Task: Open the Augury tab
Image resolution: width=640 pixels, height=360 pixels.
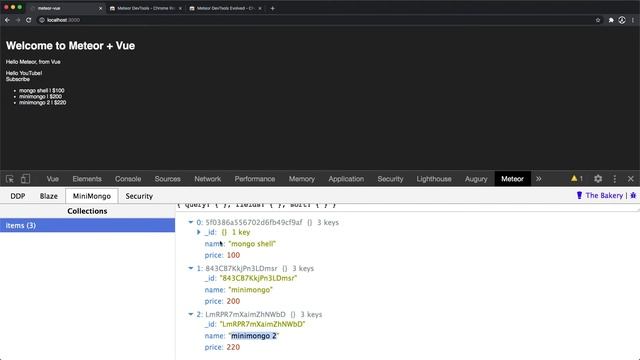Action: (476, 179)
